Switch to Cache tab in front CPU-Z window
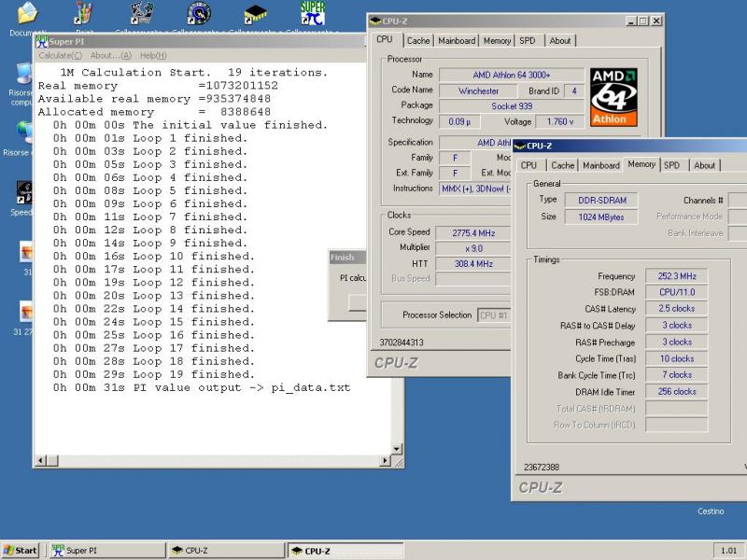The height and width of the screenshot is (560, 747). point(563,165)
